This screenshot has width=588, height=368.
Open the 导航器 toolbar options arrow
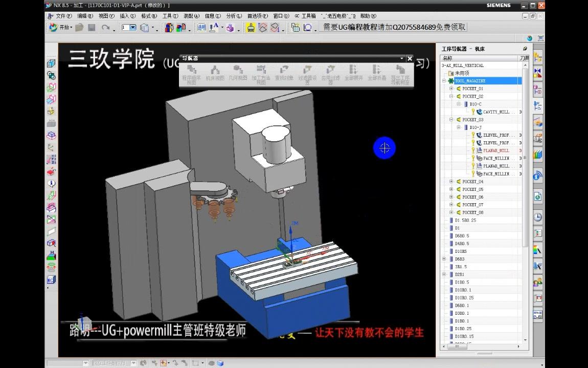click(401, 58)
